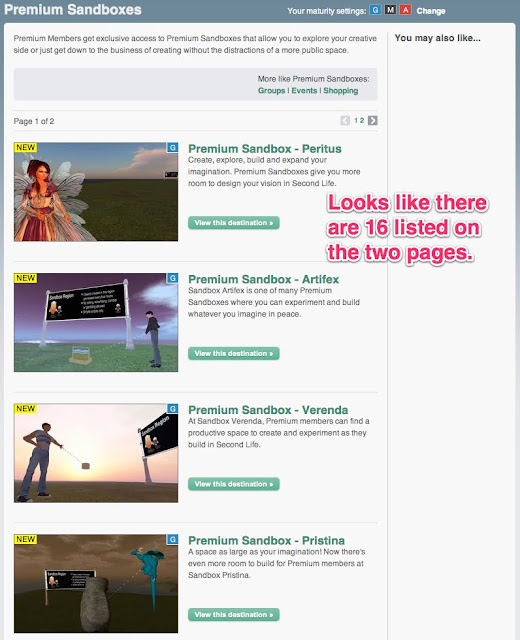Open the Groups category link

tap(271, 91)
